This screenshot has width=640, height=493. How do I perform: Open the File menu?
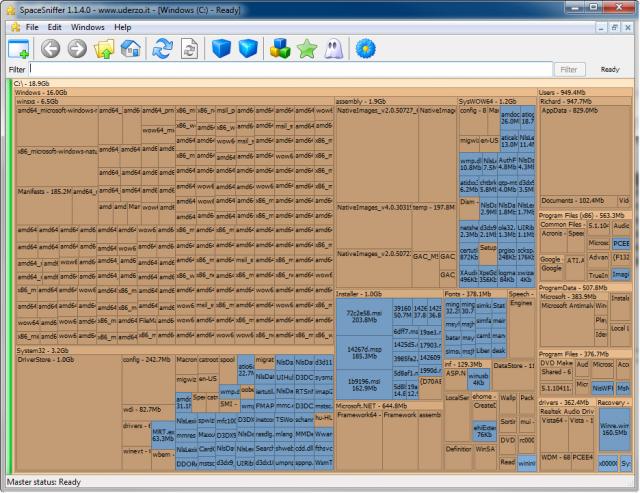click(x=32, y=27)
